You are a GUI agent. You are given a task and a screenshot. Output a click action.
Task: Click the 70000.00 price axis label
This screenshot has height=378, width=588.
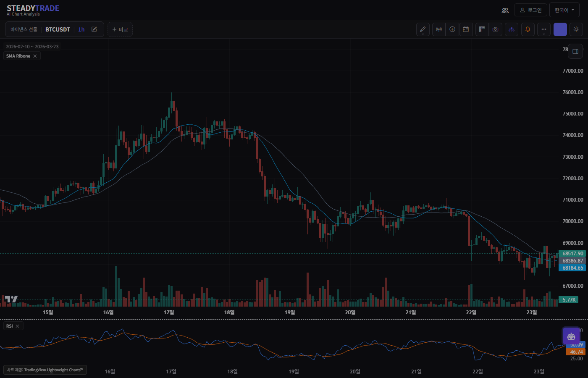pos(573,221)
